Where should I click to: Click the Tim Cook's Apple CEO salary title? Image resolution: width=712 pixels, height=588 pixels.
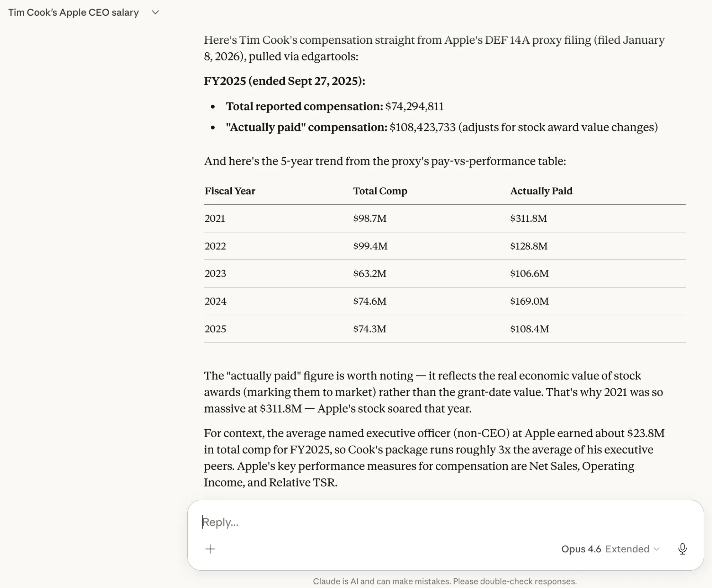coord(74,12)
